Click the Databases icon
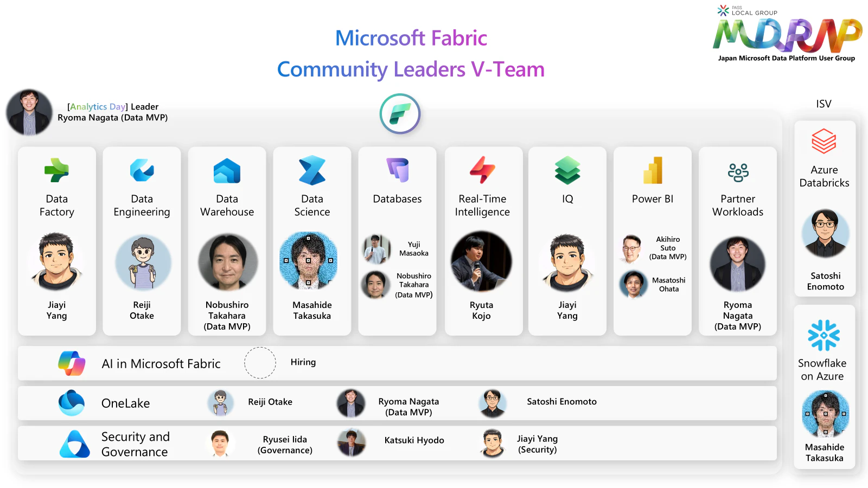Image resolution: width=868 pixels, height=488 pixels. click(397, 170)
